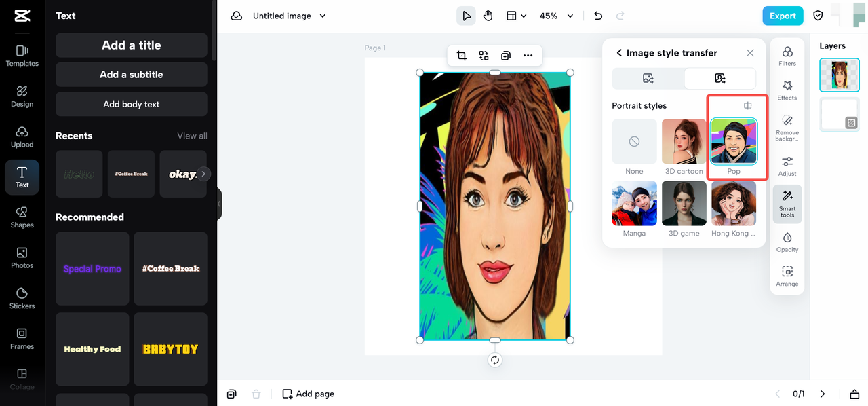This screenshot has width=868, height=406.
Task: Choose the recent Hello text style
Action: 79,174
